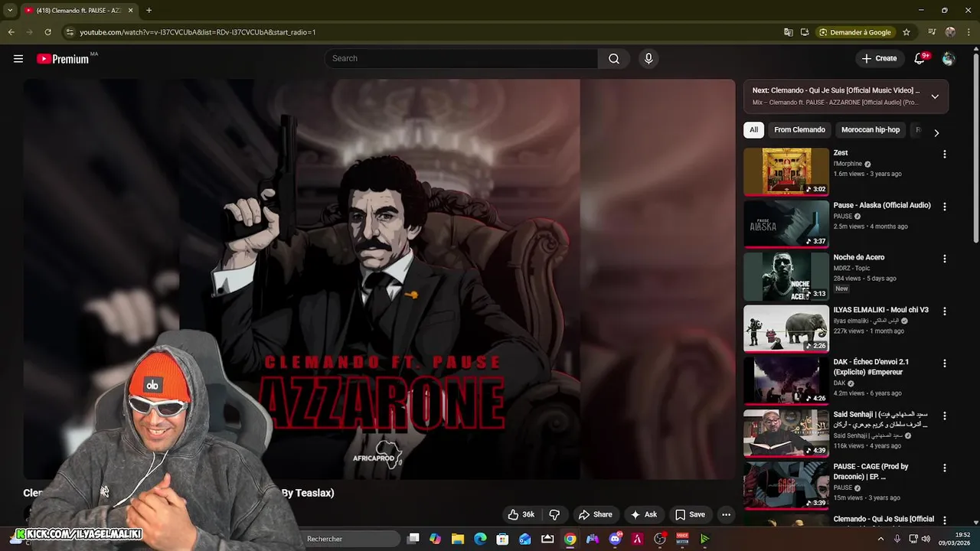Select the All filter chip

753,130
